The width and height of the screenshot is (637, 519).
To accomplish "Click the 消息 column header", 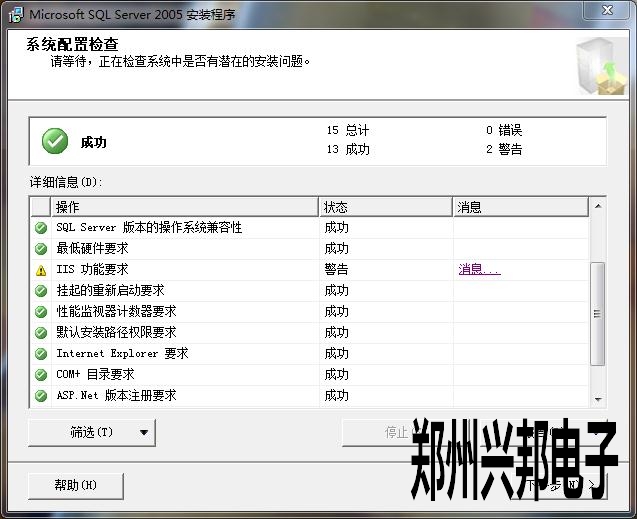I will pos(519,207).
